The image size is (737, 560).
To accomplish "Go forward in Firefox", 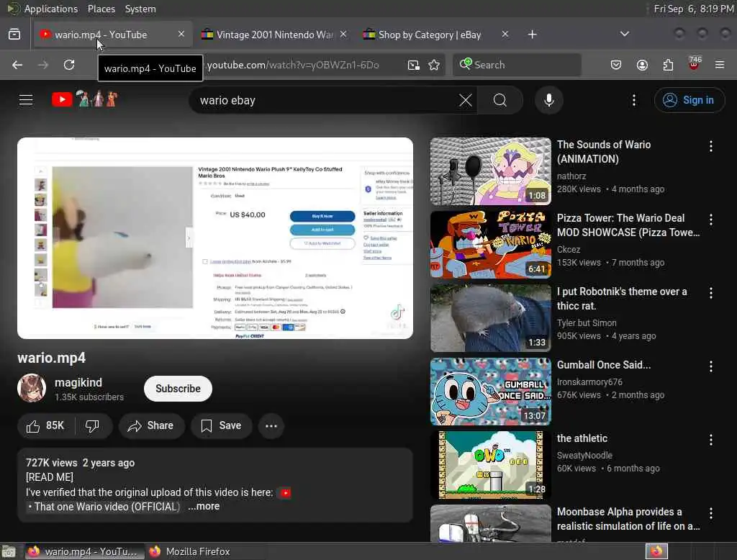I will 43,65.
